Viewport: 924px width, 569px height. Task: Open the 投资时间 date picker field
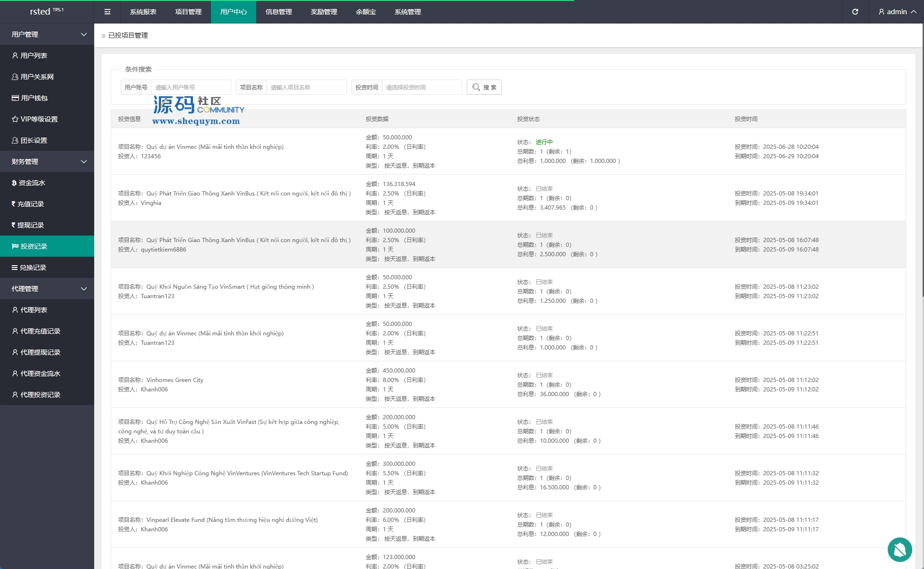click(x=421, y=87)
